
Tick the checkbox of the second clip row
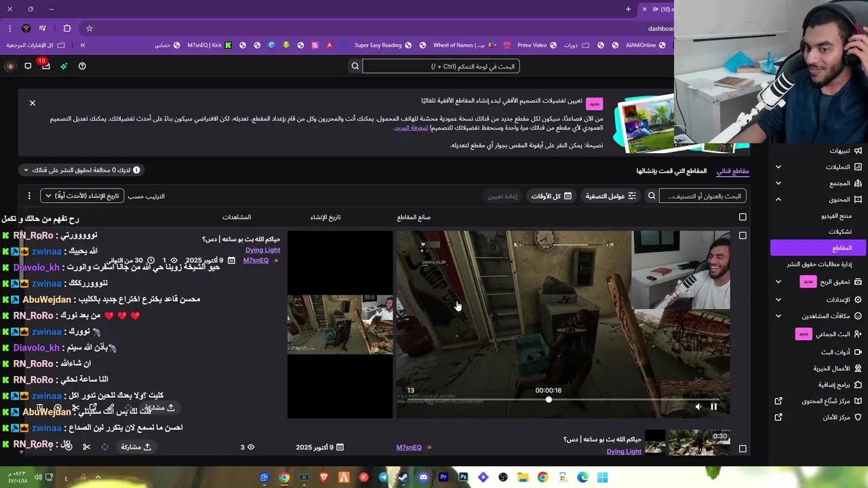tap(743, 449)
